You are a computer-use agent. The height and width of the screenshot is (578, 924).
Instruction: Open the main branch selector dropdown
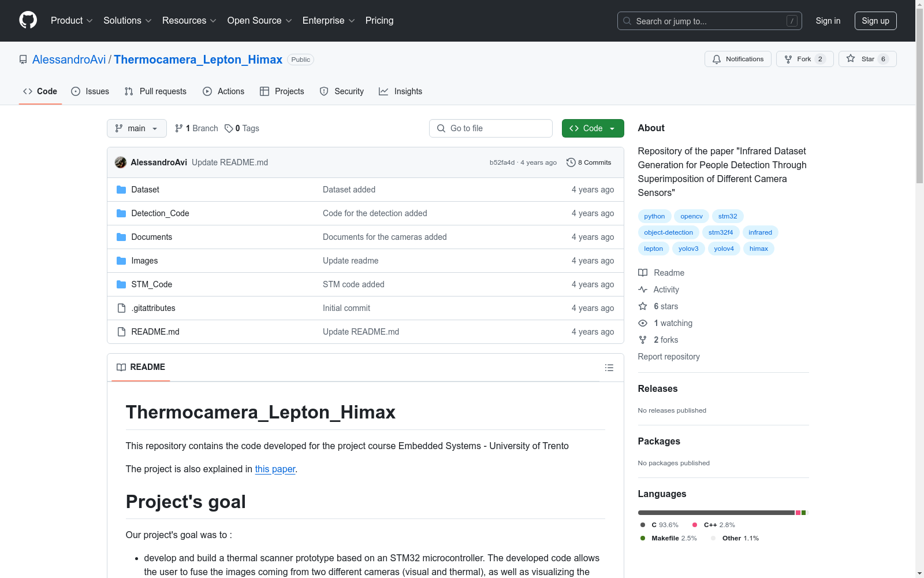click(137, 128)
